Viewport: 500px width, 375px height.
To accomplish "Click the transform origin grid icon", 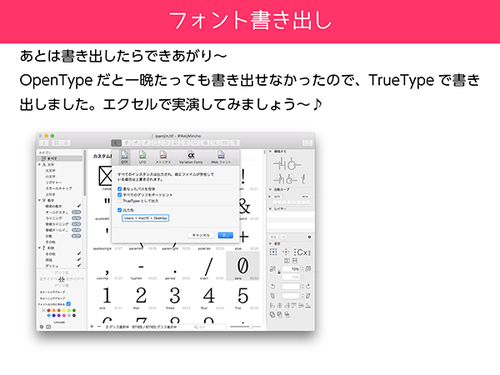I will 274,252.
